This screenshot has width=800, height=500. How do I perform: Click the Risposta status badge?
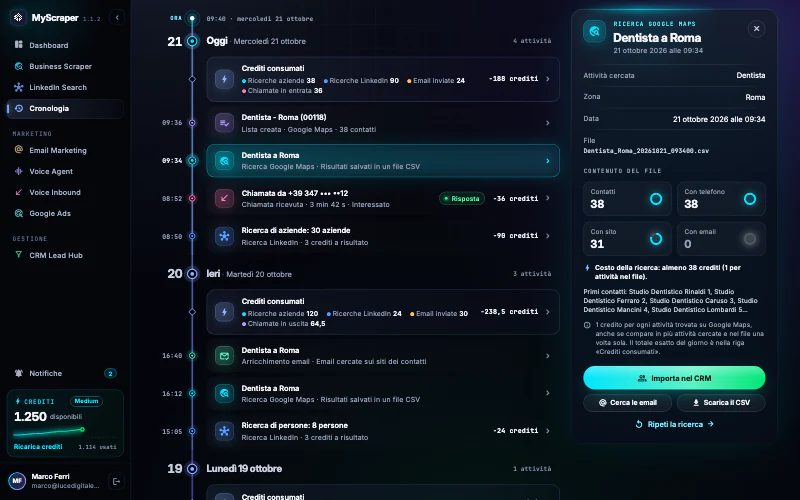tap(462, 198)
